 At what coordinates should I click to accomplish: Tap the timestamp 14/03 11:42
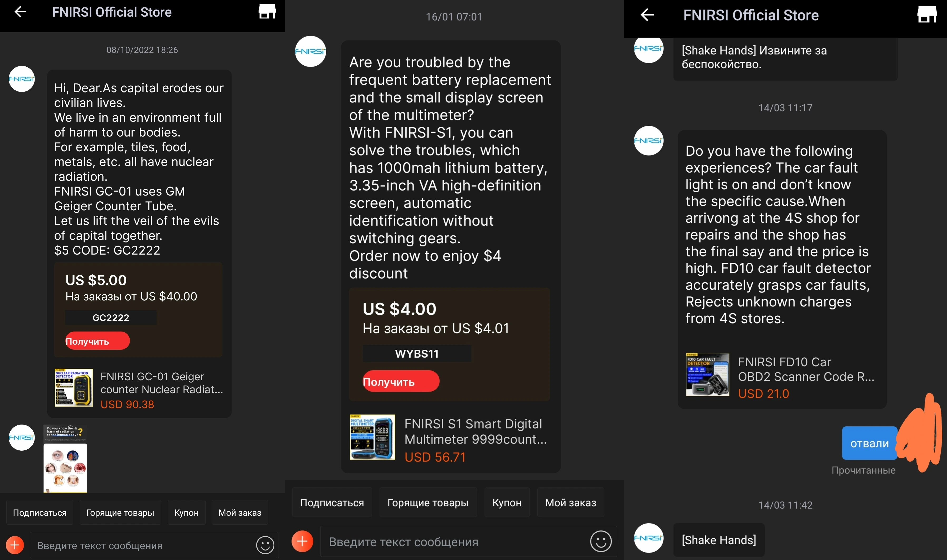[785, 505]
